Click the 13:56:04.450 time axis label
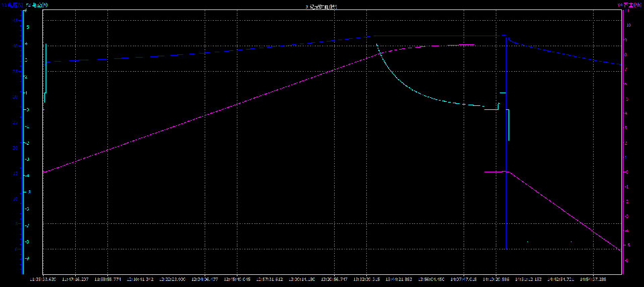Image resolution: width=644 pixels, height=287 pixels. coord(431,279)
